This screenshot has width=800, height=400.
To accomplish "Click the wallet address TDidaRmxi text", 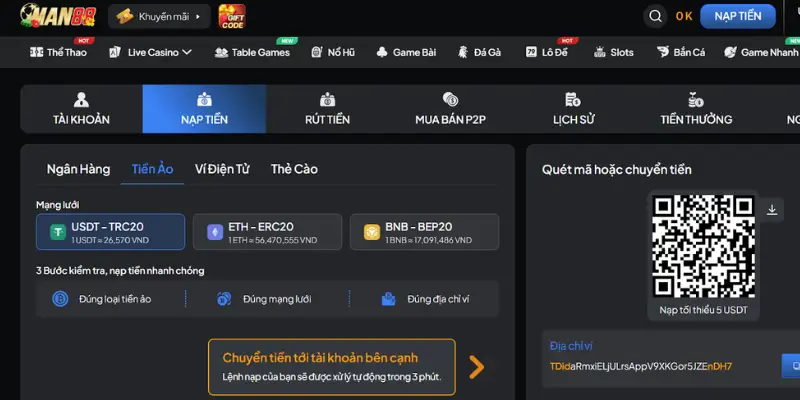I will (x=641, y=366).
